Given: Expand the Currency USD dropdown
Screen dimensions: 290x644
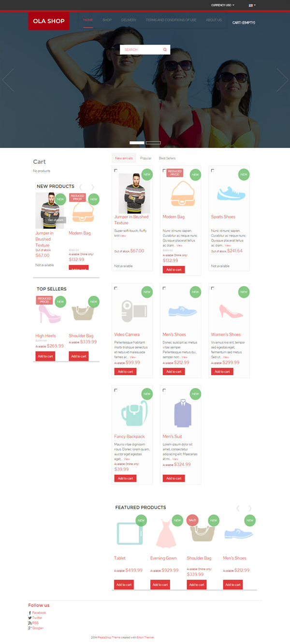Looking at the screenshot, I should coord(223,5).
